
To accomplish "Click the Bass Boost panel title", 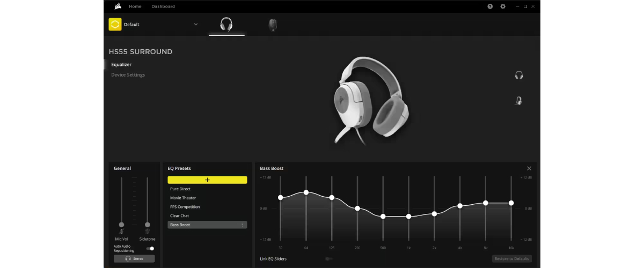I will (x=271, y=168).
